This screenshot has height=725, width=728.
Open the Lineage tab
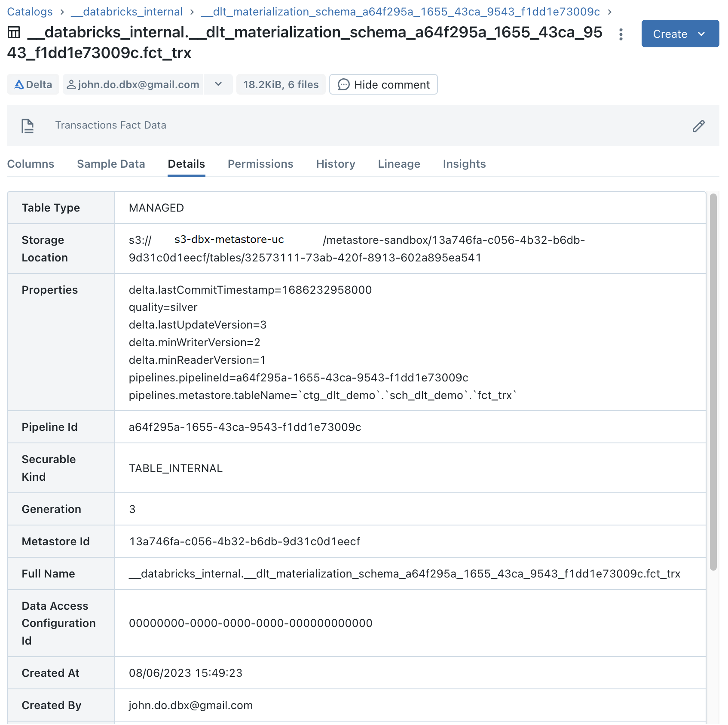tap(399, 164)
